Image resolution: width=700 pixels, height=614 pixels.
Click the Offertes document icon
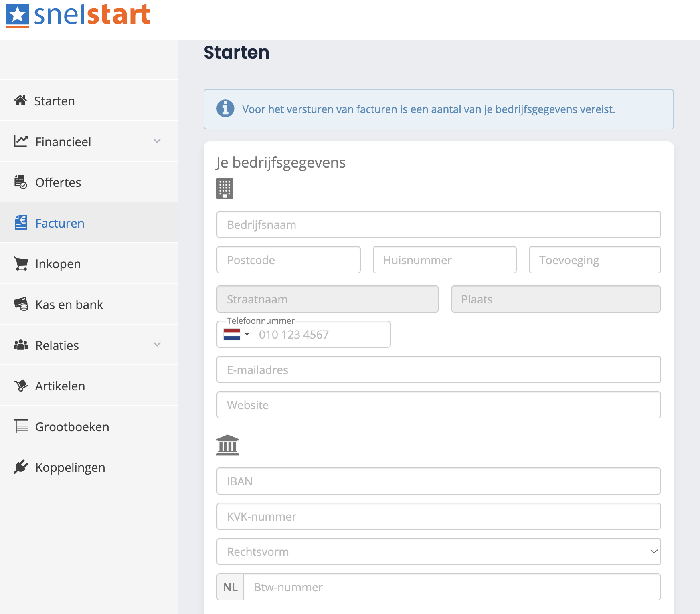(20, 182)
